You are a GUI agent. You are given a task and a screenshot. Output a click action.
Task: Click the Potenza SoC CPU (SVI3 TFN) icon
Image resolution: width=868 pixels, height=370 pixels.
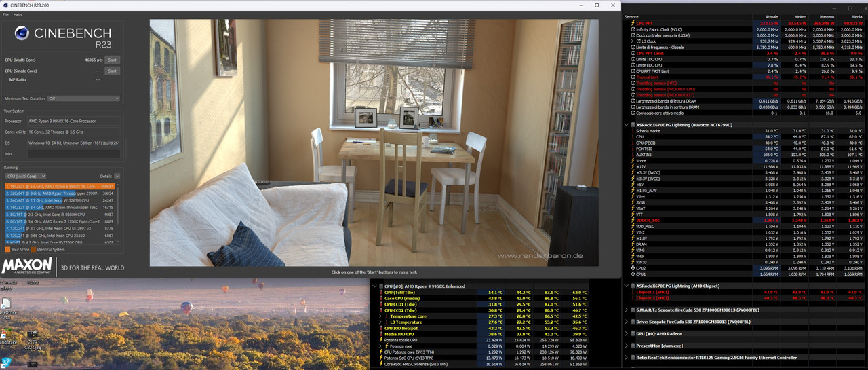click(x=380, y=358)
